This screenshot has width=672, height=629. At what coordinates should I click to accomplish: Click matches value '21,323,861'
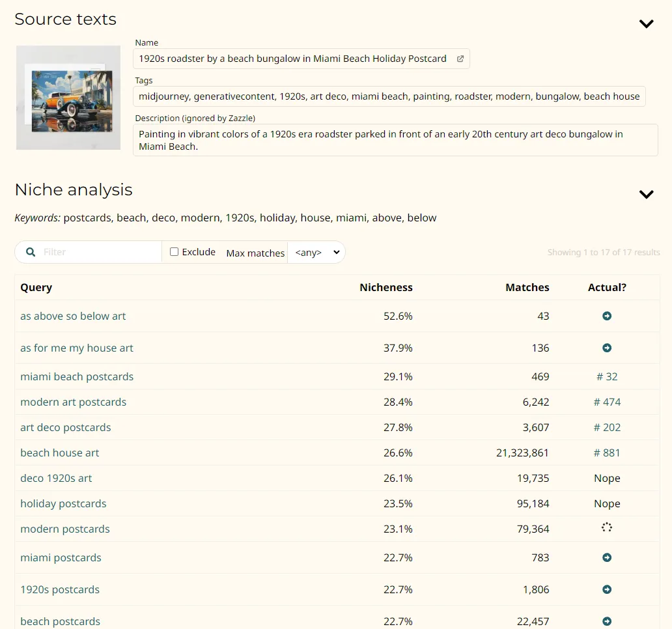(x=522, y=453)
